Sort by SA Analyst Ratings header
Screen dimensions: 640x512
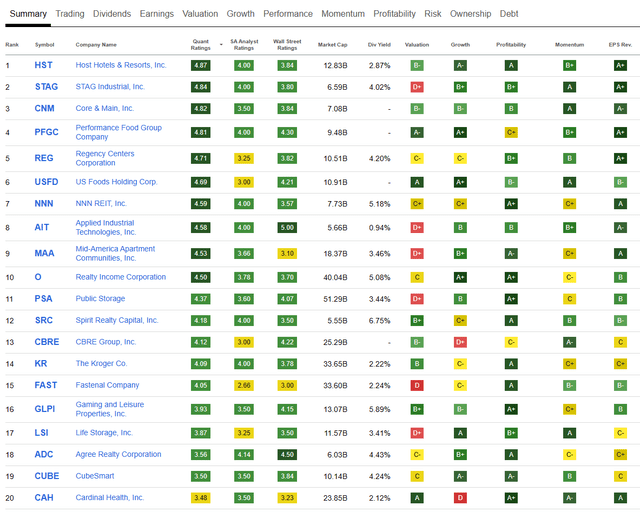[244, 45]
